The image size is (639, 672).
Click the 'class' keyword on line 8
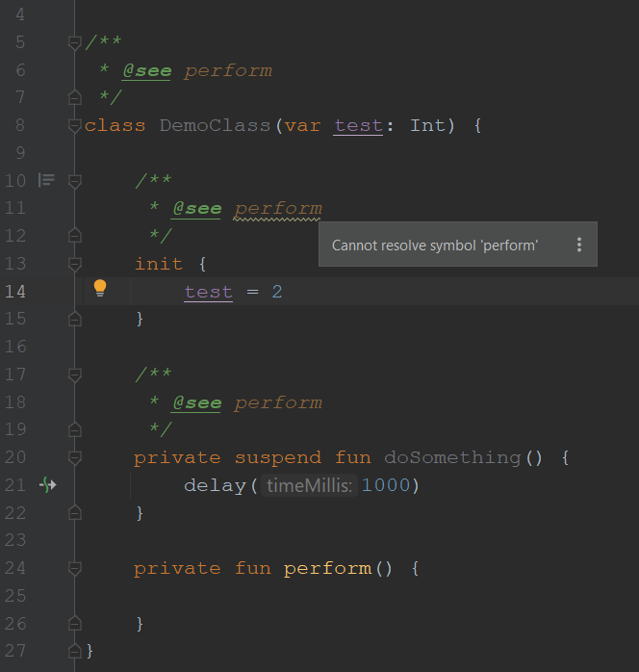point(115,125)
